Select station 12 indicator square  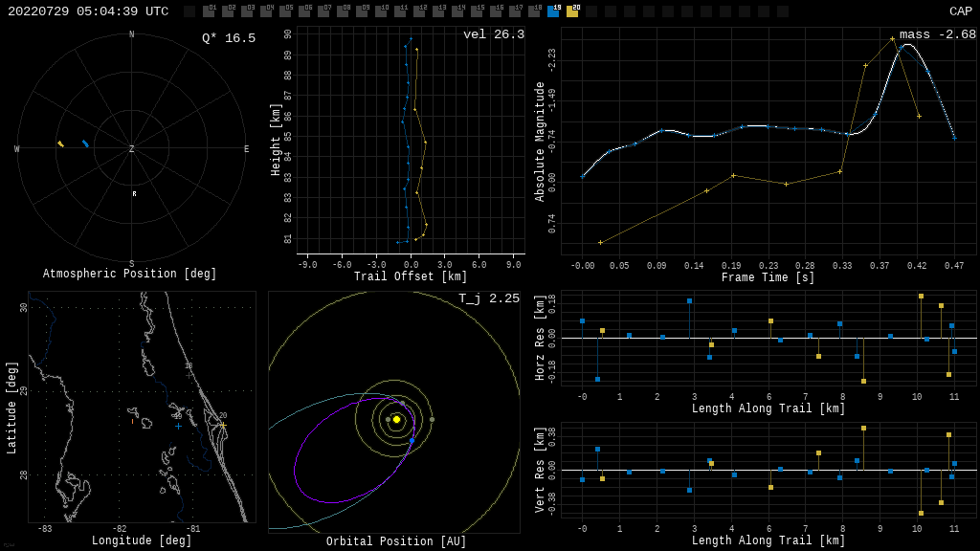[x=419, y=11]
